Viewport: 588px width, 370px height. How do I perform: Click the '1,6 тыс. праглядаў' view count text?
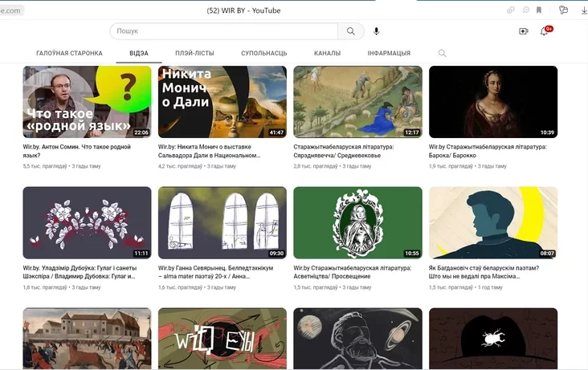pyautogui.click(x=180, y=287)
